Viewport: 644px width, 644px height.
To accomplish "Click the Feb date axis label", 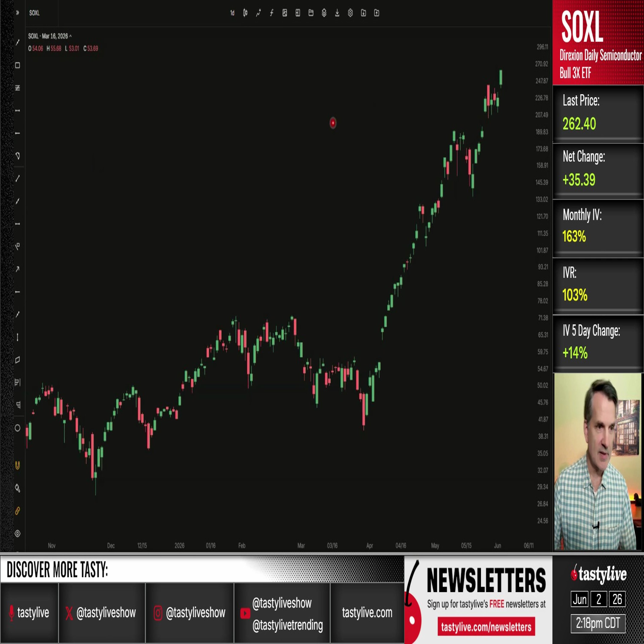I will pos(242,546).
